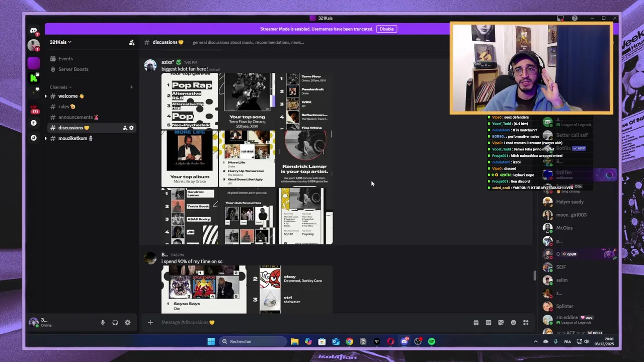Open member selim profile
Viewport: 644px width, 362px height.
pos(561,280)
